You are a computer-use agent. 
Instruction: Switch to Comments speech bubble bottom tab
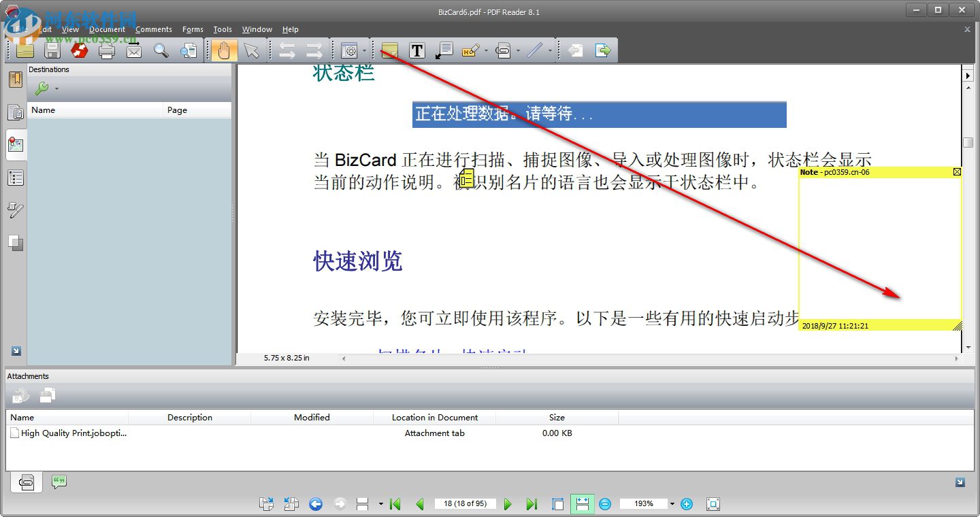[x=59, y=482]
